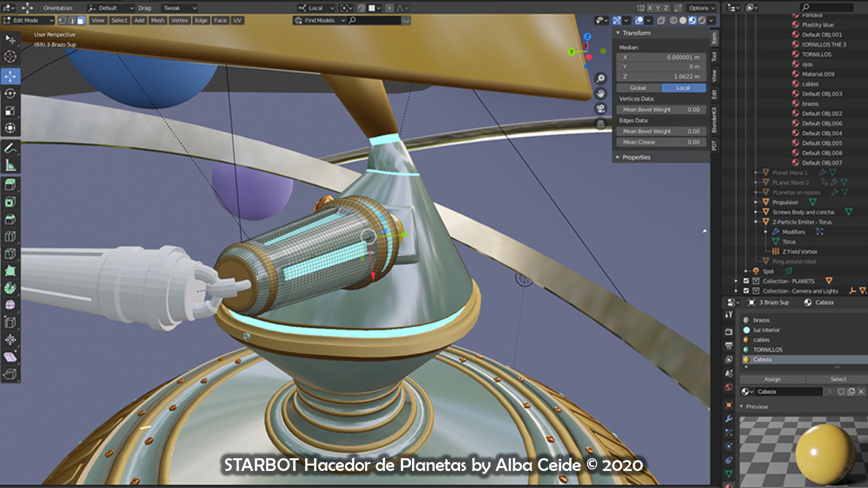This screenshot has height=488, width=868.
Task: Open the Mesh menu
Action: 158,20
